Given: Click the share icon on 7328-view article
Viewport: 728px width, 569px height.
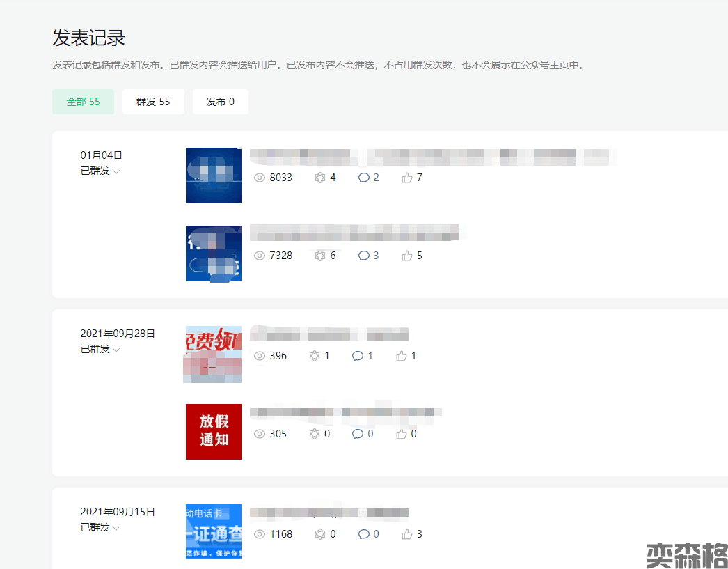Looking at the screenshot, I should tap(320, 256).
